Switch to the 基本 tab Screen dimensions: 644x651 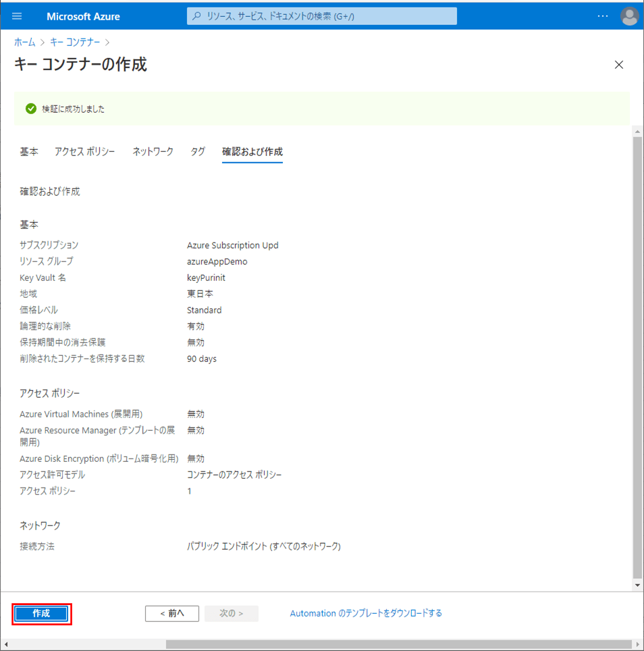click(x=29, y=151)
